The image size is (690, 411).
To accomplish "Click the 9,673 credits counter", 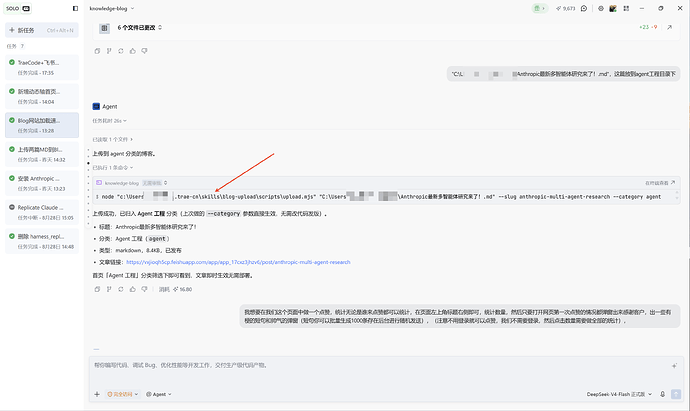I will [565, 8].
